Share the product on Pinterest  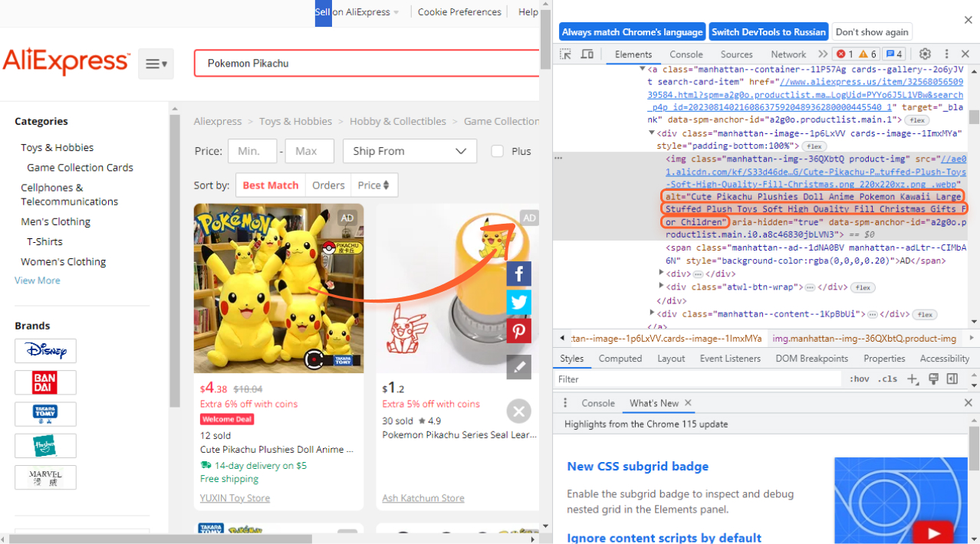(x=519, y=330)
